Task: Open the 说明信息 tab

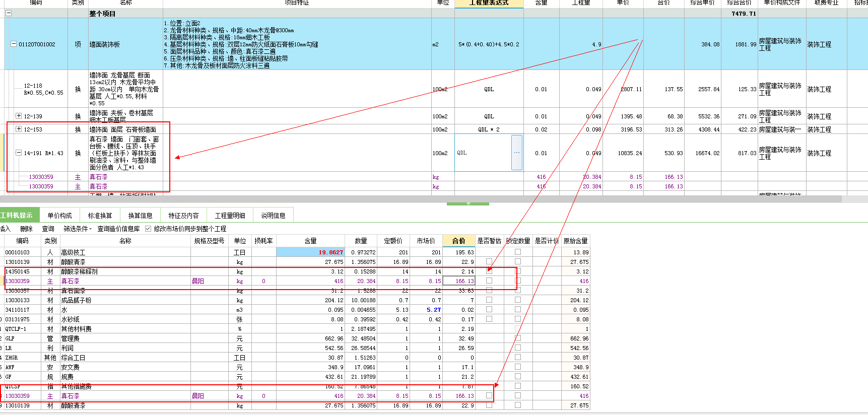Action: (x=273, y=215)
